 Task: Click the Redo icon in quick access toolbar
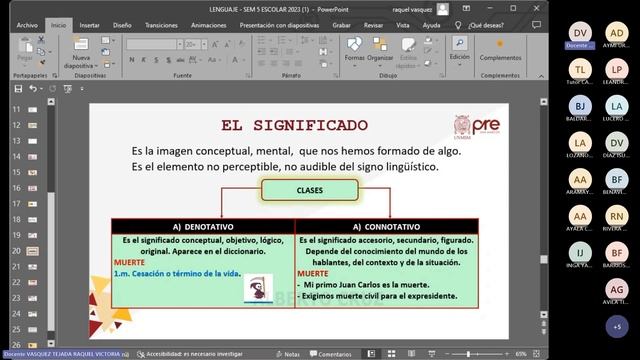point(53,89)
